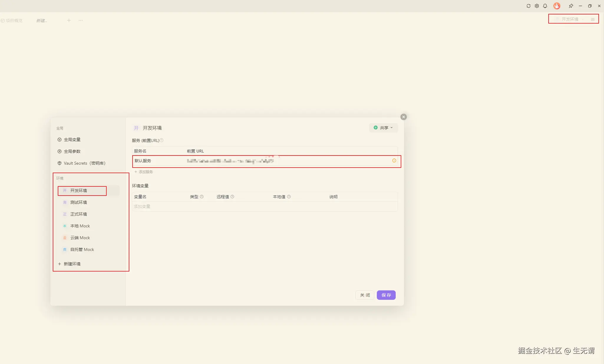The image size is (604, 364).
Task: Expand the 共享 dropdown
Action: [383, 128]
